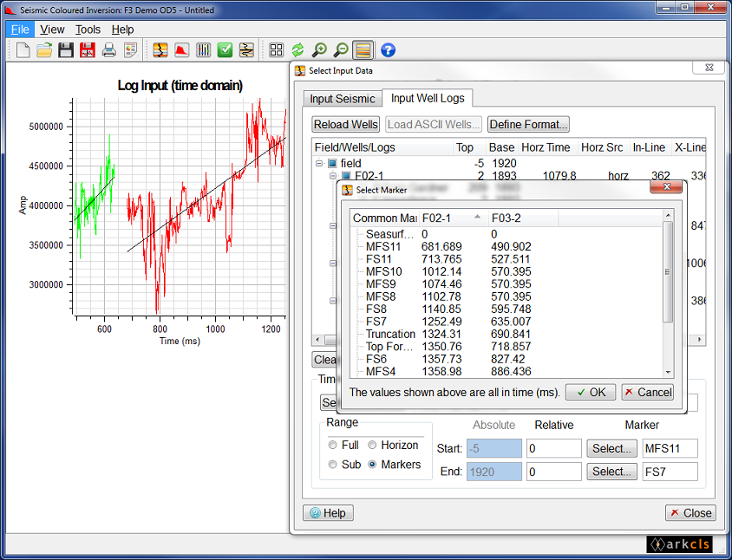Click Select... button for End marker

611,472
